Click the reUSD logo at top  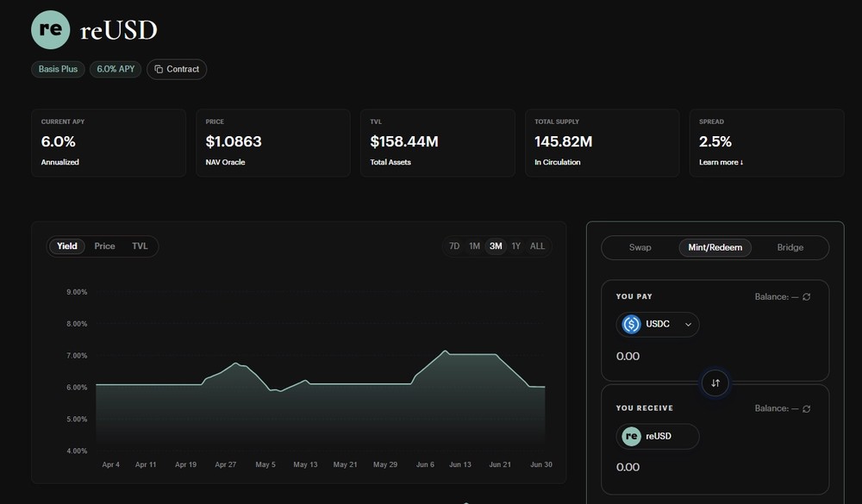click(x=51, y=29)
